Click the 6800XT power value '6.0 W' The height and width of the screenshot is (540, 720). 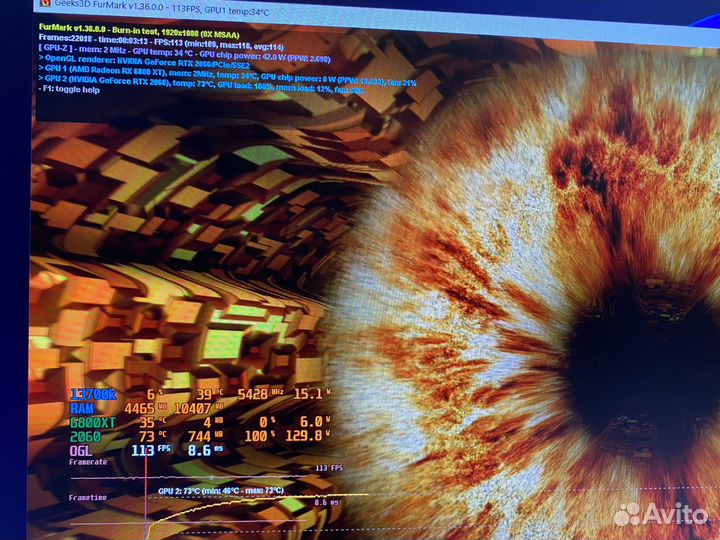[315, 421]
